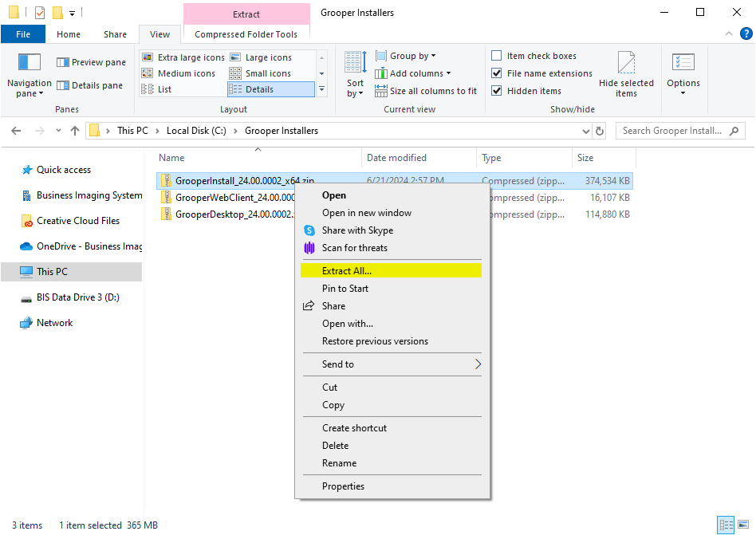The height and width of the screenshot is (535, 756).
Task: Open Recent locations dropdown arrow
Action: click(58, 131)
